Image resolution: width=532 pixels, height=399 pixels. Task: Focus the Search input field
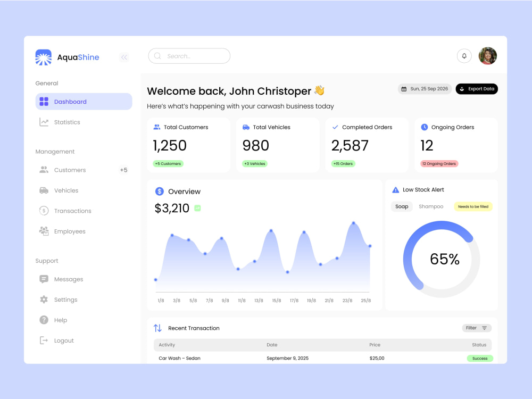189,56
